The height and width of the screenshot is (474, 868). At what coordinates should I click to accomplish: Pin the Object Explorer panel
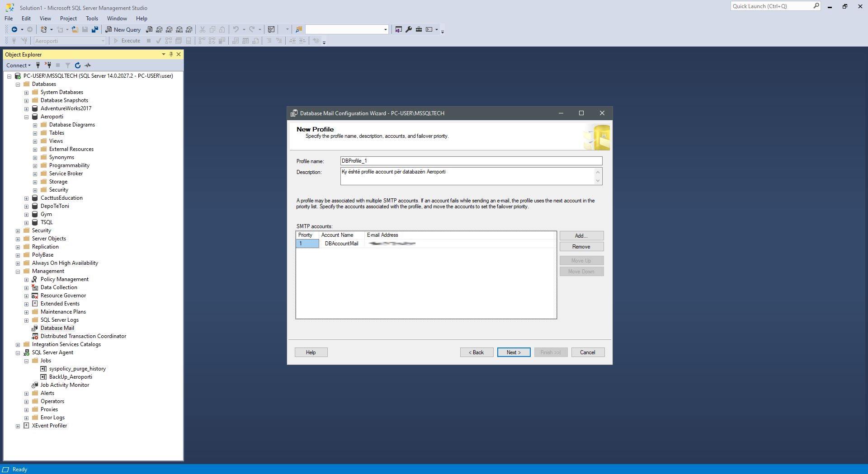171,54
